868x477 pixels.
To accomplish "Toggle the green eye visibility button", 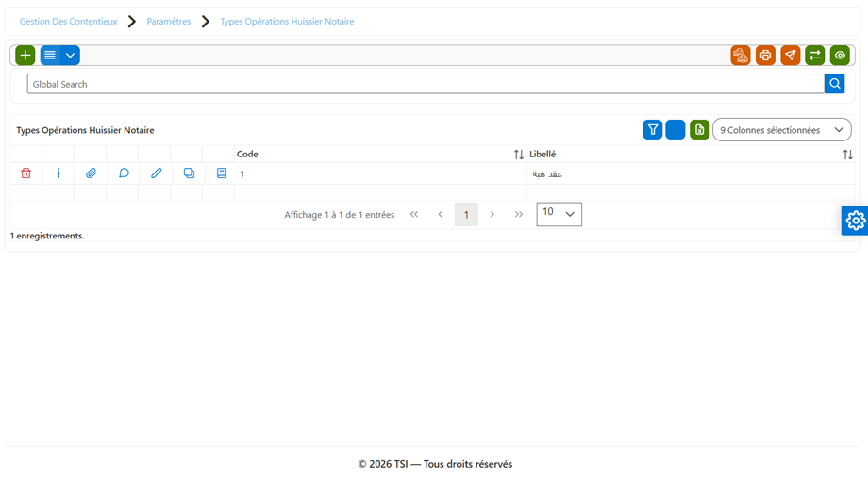I will 840,56.
